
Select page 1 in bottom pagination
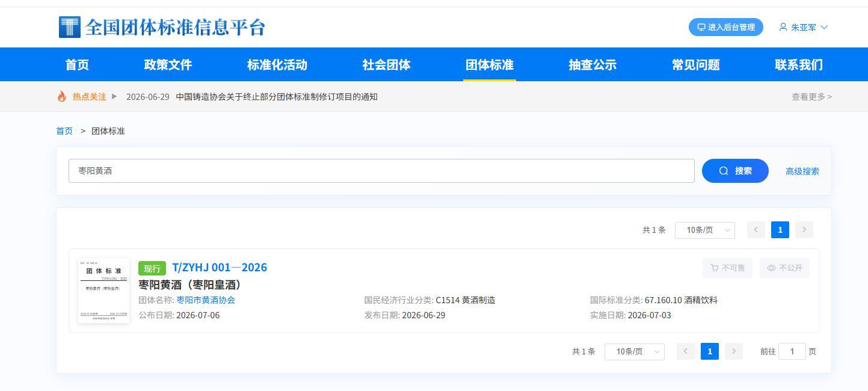(x=710, y=351)
